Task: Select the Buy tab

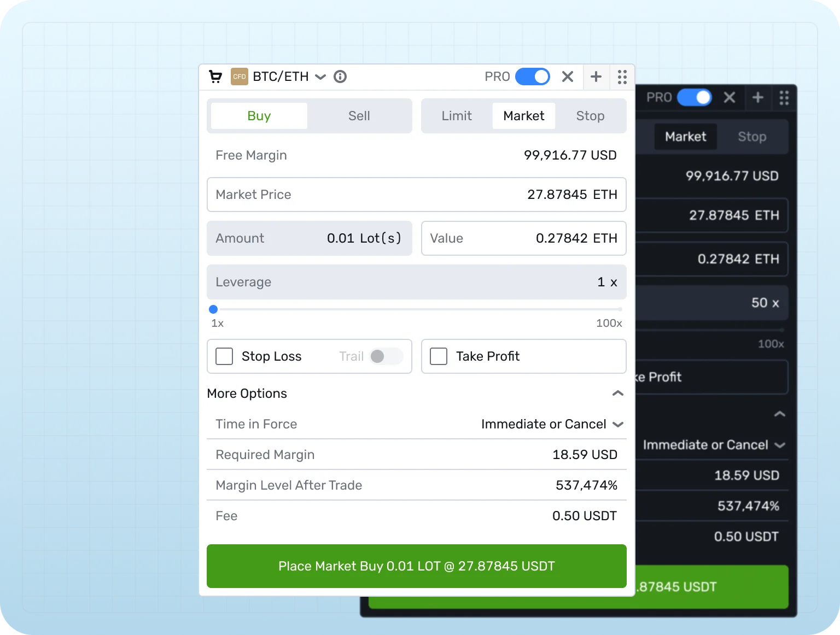Action: pyautogui.click(x=259, y=116)
